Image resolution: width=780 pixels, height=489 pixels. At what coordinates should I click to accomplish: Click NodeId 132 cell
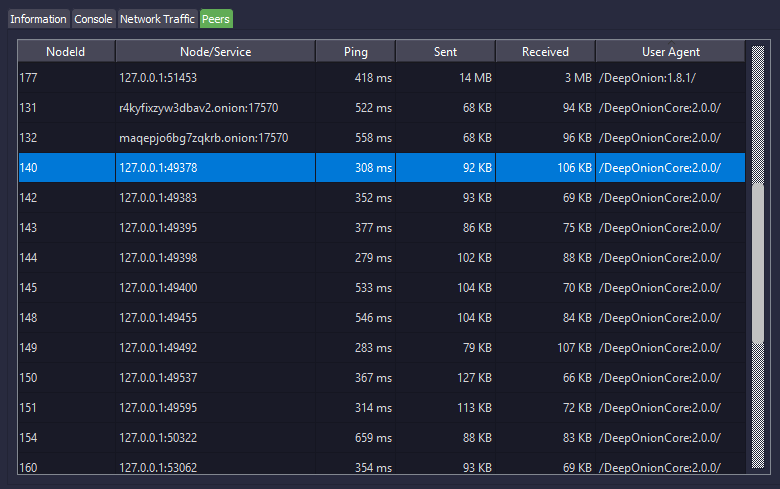[66, 138]
